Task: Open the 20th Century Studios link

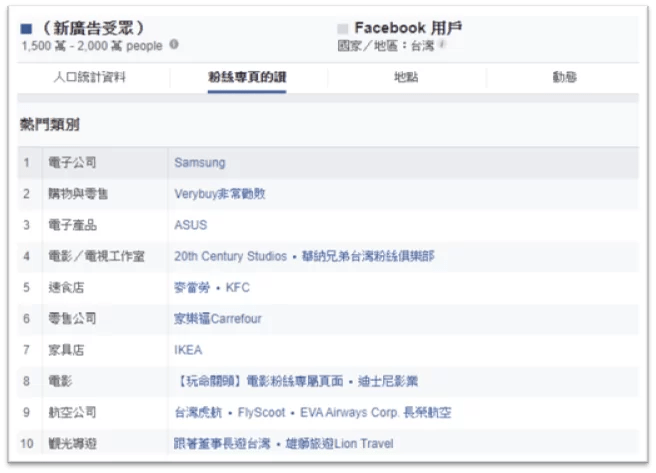Action: [x=231, y=256]
